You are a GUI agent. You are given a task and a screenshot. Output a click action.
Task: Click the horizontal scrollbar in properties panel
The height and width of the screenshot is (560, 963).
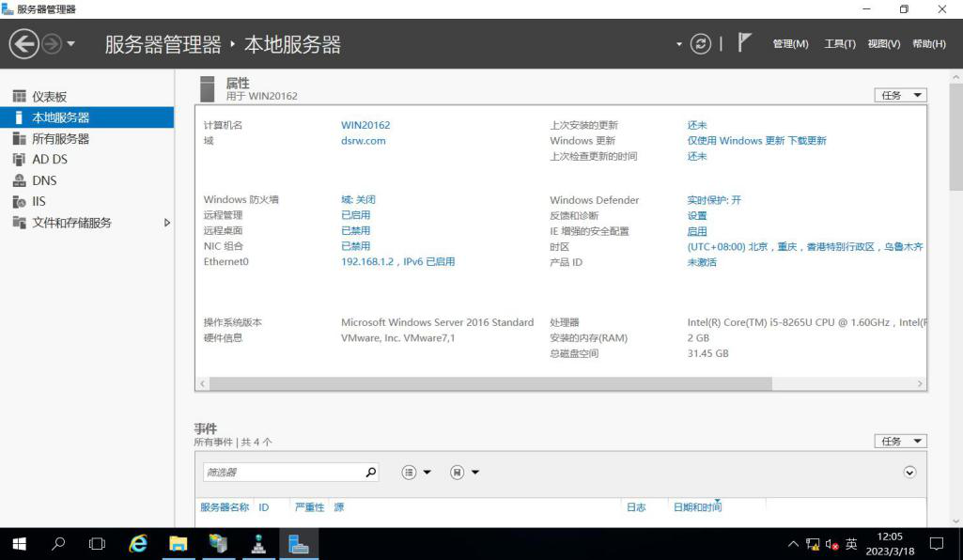pos(490,383)
